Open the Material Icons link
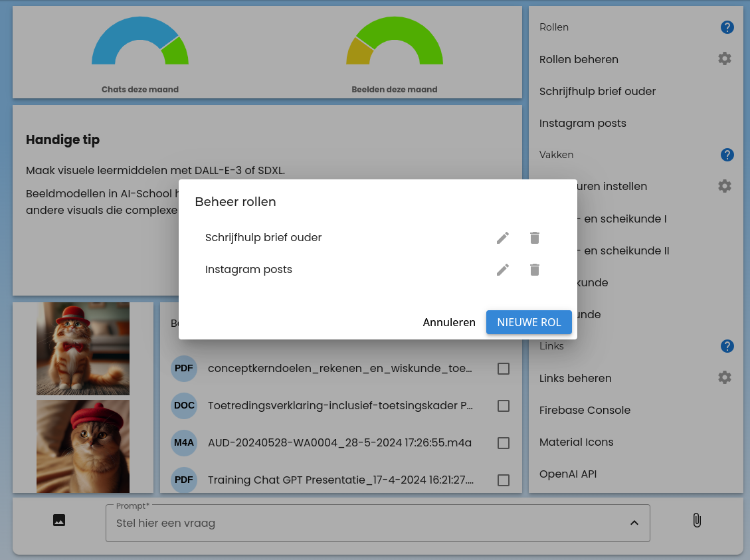 point(576,442)
